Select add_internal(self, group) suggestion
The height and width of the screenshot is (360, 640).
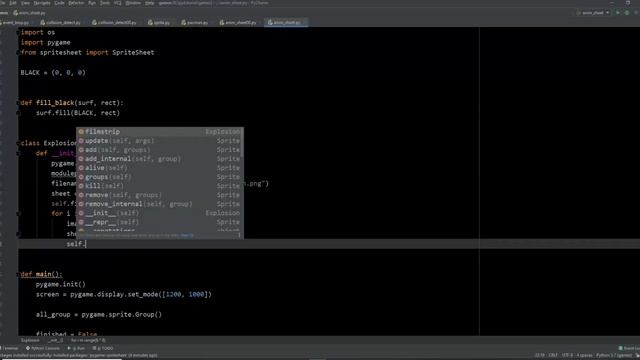point(159,159)
